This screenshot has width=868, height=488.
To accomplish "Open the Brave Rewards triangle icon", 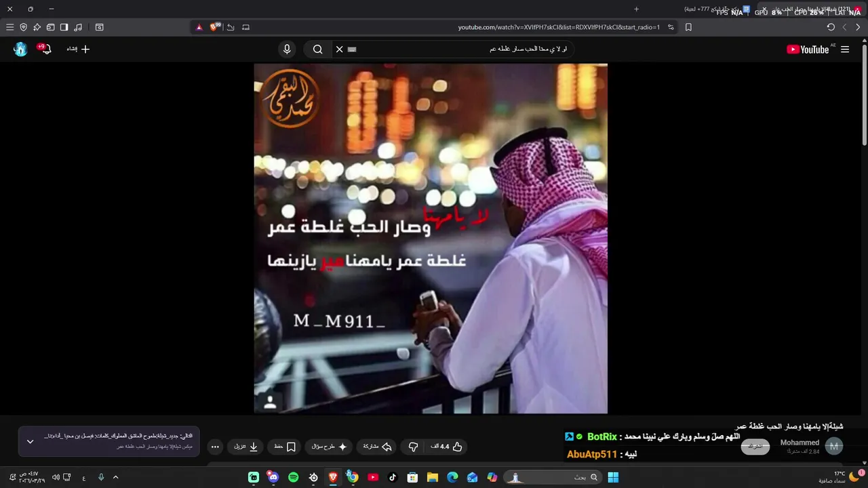I will [199, 27].
